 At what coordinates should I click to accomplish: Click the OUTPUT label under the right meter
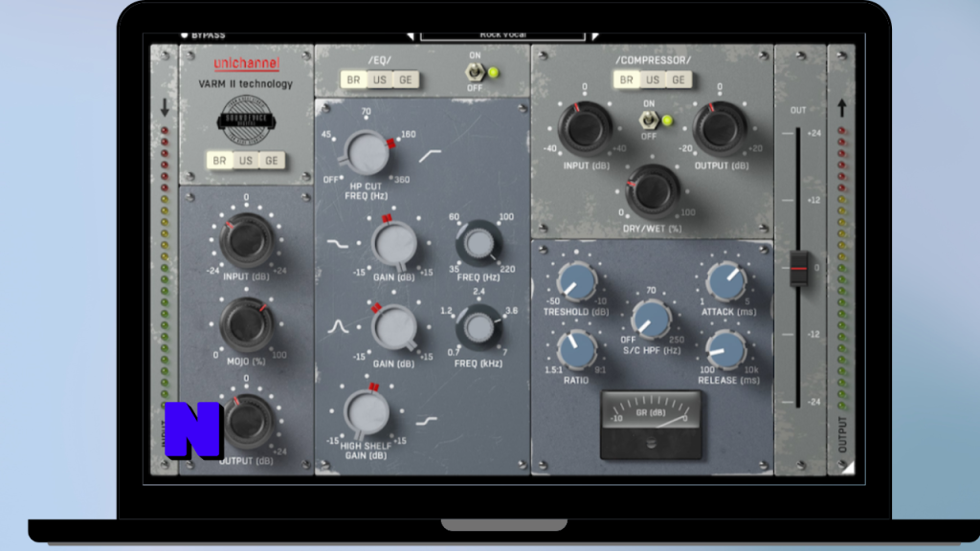pyautogui.click(x=842, y=434)
